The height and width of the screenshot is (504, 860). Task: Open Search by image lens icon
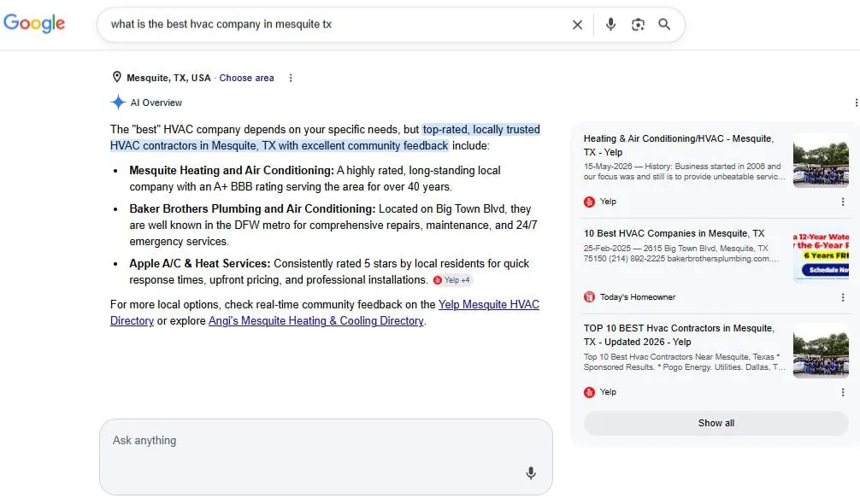point(638,24)
